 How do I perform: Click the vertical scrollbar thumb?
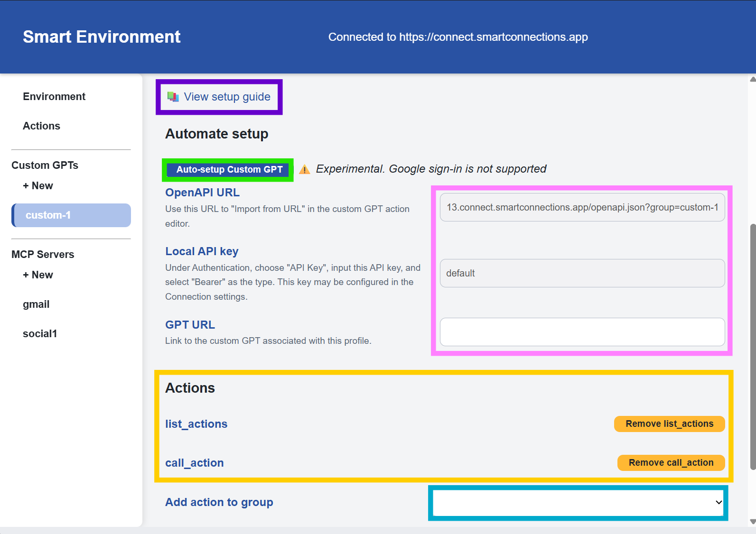coord(753,346)
